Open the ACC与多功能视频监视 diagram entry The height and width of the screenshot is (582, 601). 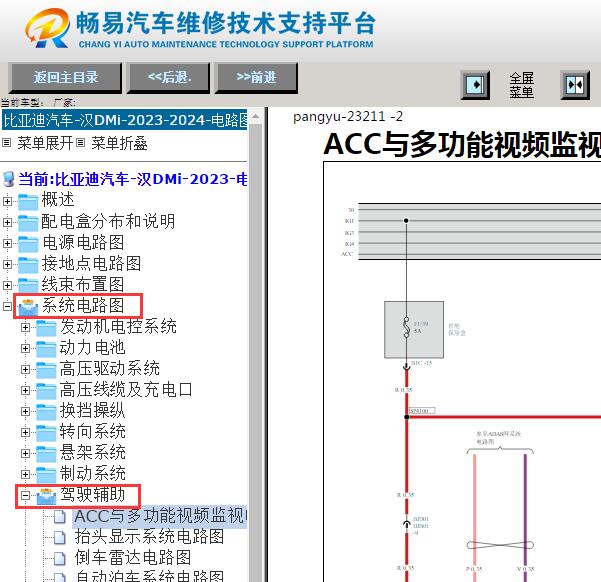[160, 516]
